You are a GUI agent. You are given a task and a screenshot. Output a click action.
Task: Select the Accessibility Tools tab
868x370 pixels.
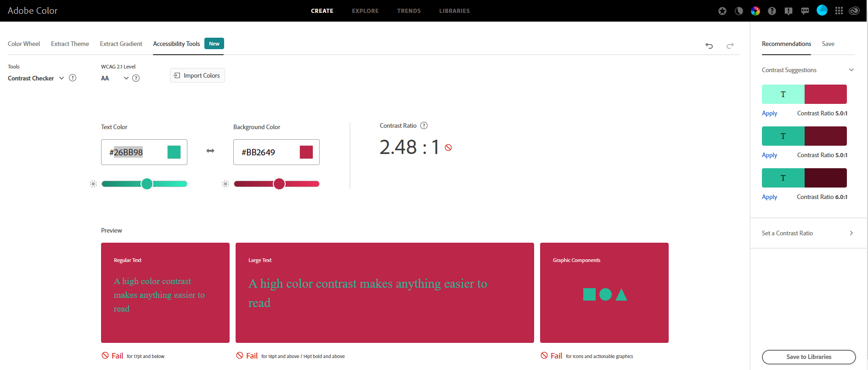click(176, 44)
